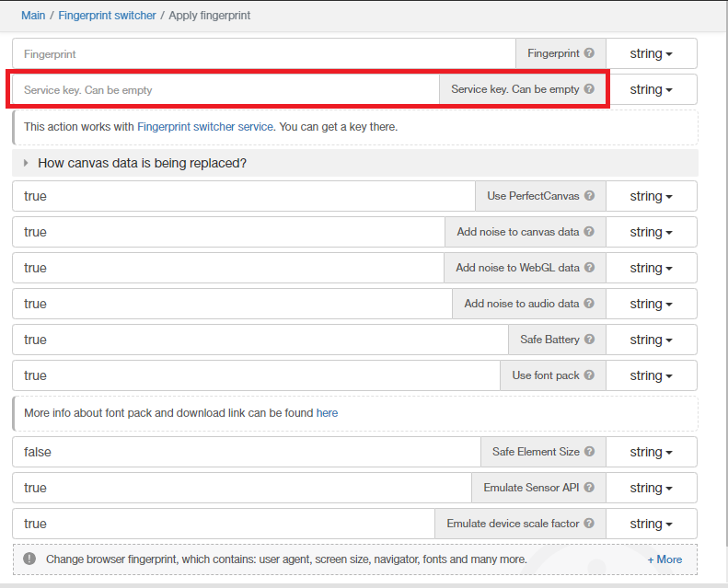The height and width of the screenshot is (588, 728).
Task: Click help icon for Add noise to canvas data
Action: pos(589,232)
